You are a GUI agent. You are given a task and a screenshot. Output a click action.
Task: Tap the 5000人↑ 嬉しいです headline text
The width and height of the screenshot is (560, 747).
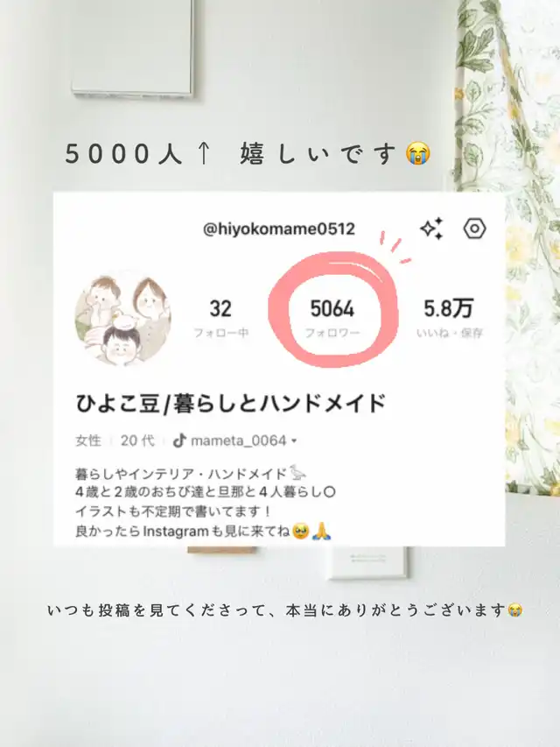tap(248, 154)
